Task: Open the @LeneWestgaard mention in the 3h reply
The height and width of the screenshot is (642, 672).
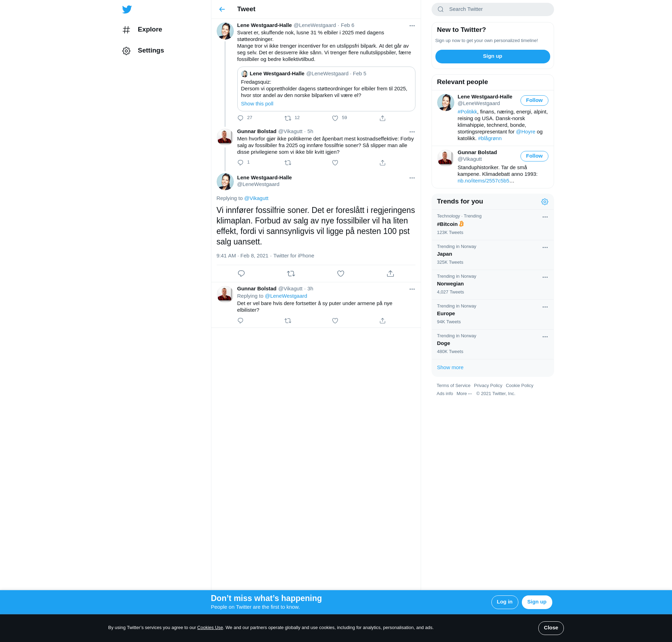Action: point(286,296)
